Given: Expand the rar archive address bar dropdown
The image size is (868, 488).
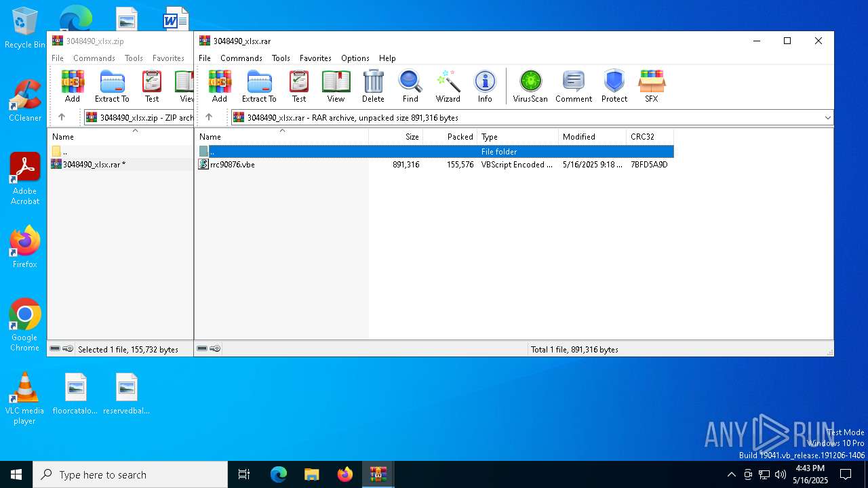Looking at the screenshot, I should [x=827, y=117].
